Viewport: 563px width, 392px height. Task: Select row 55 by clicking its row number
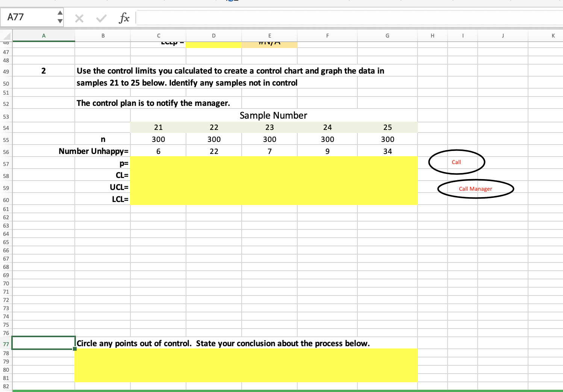6,139
